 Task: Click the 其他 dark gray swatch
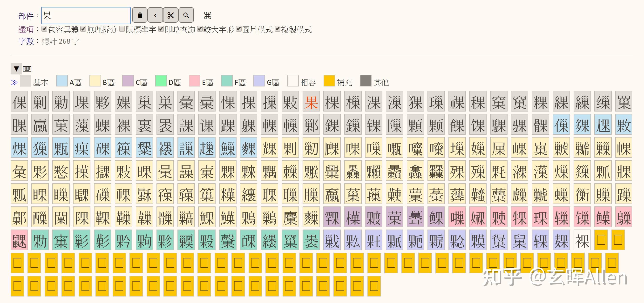click(366, 81)
